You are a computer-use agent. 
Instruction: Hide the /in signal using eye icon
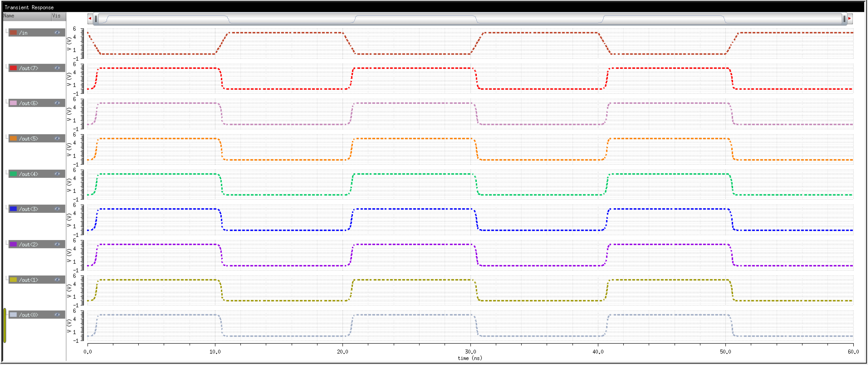57,33
